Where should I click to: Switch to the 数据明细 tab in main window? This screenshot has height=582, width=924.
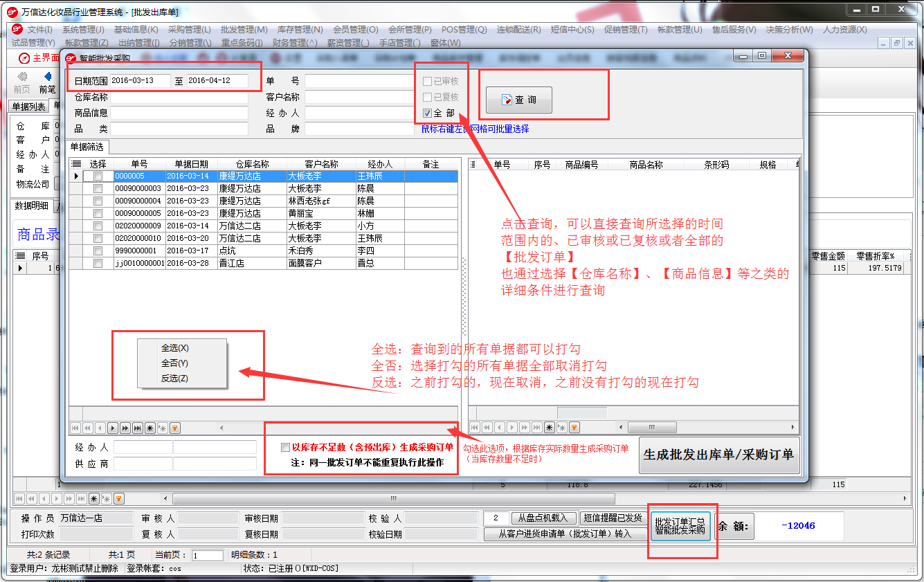click(x=32, y=206)
